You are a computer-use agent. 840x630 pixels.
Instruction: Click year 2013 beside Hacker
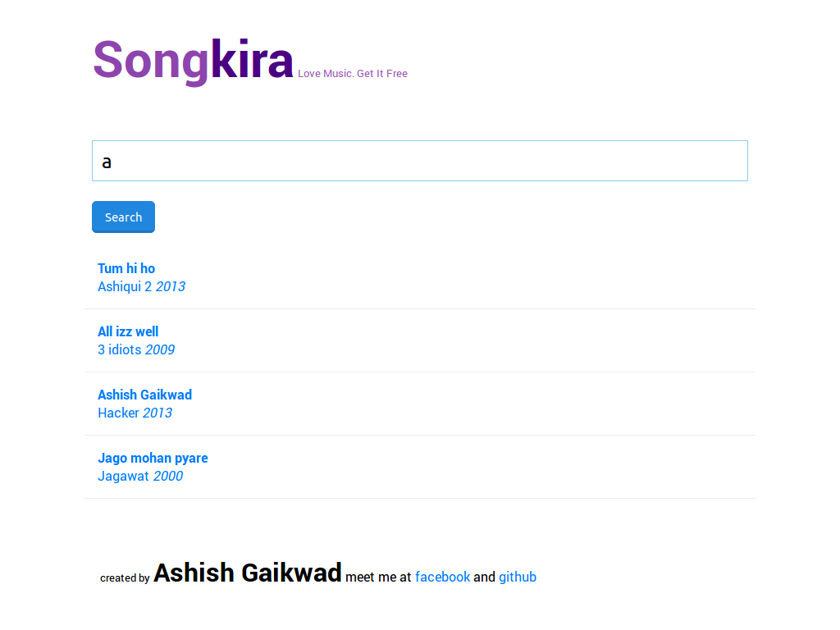pyautogui.click(x=157, y=413)
